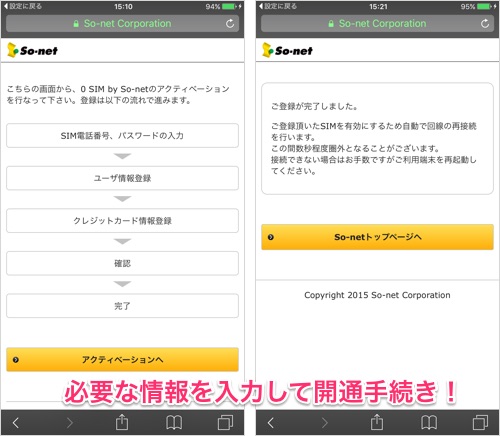Click the アクティベーションへ yellow button
500x436 pixels.
coord(122,360)
